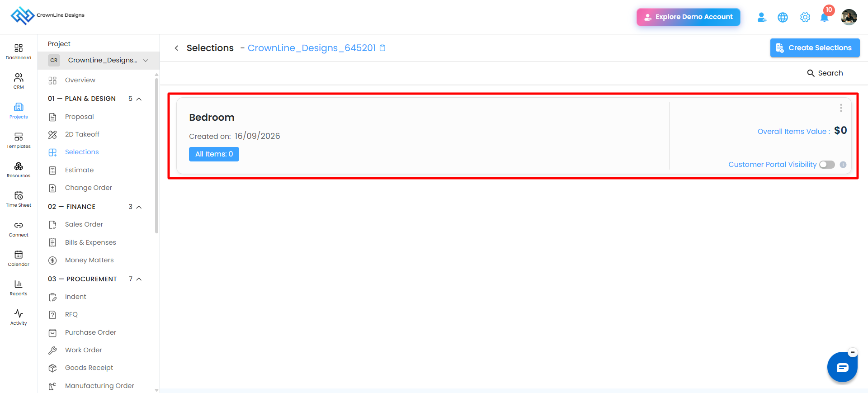868x393 pixels.
Task: Open the chat support bubble
Action: 842,367
